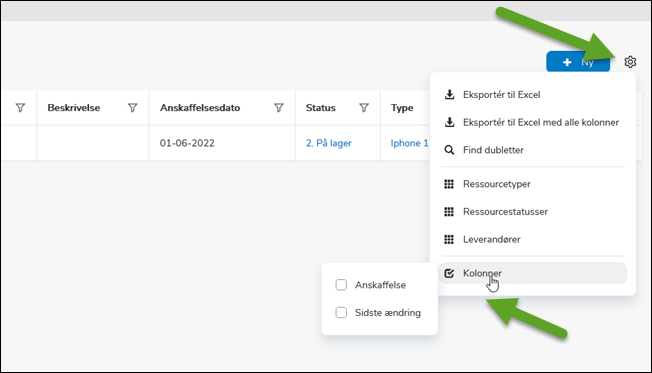Click the grid icon beside Ressourcetyper

[x=449, y=184]
